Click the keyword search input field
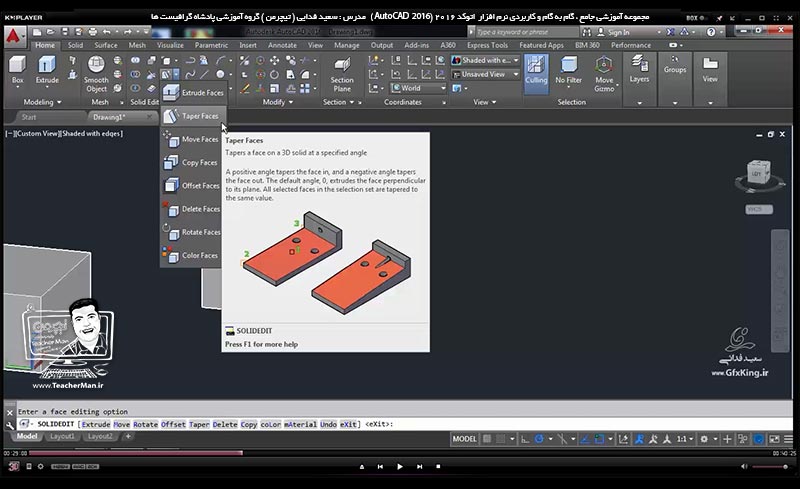The width and height of the screenshot is (800, 489). [x=527, y=32]
